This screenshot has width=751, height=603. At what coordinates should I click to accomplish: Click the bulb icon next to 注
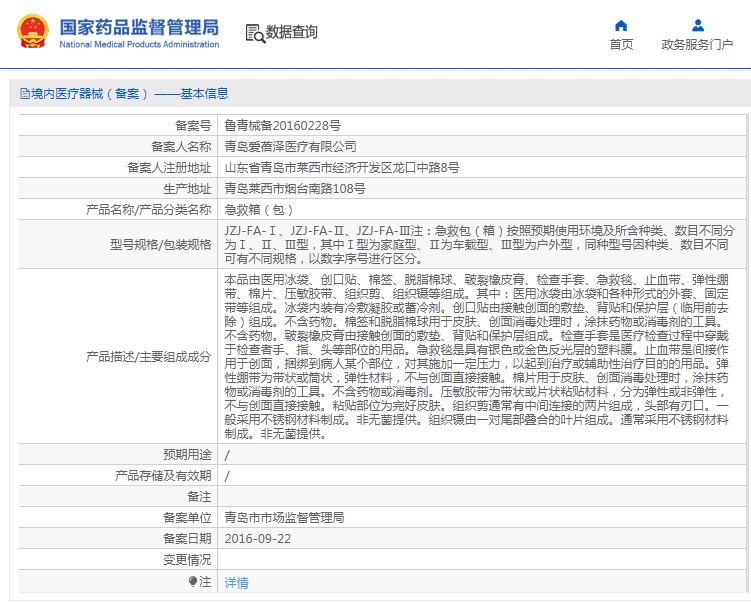pyautogui.click(x=193, y=581)
